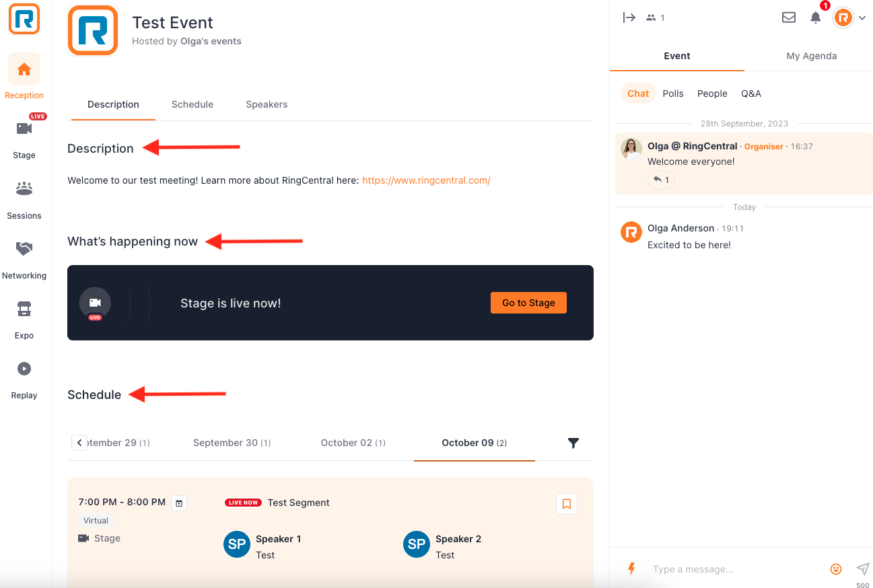This screenshot has width=873, height=588.
Task: Click the Go to Stage button
Action: pyautogui.click(x=528, y=303)
